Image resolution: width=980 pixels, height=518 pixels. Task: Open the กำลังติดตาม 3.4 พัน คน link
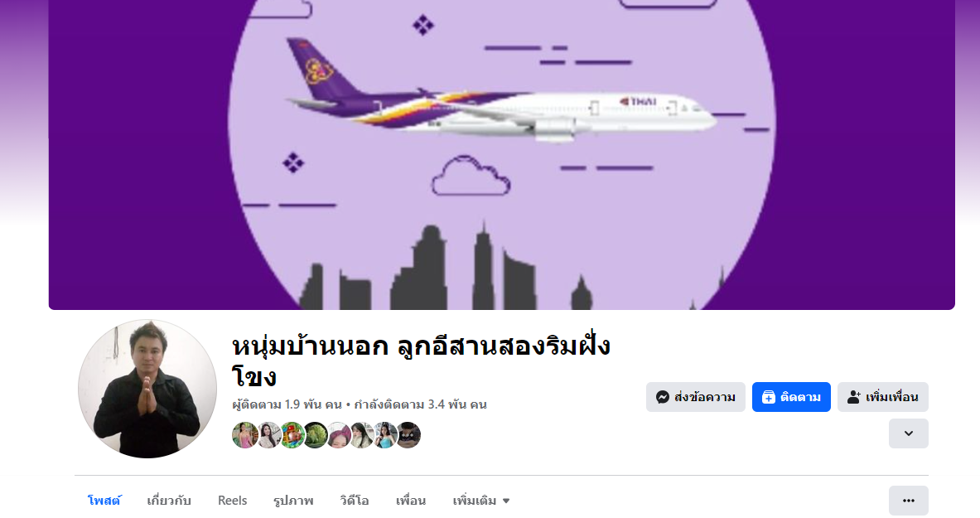coord(420,404)
